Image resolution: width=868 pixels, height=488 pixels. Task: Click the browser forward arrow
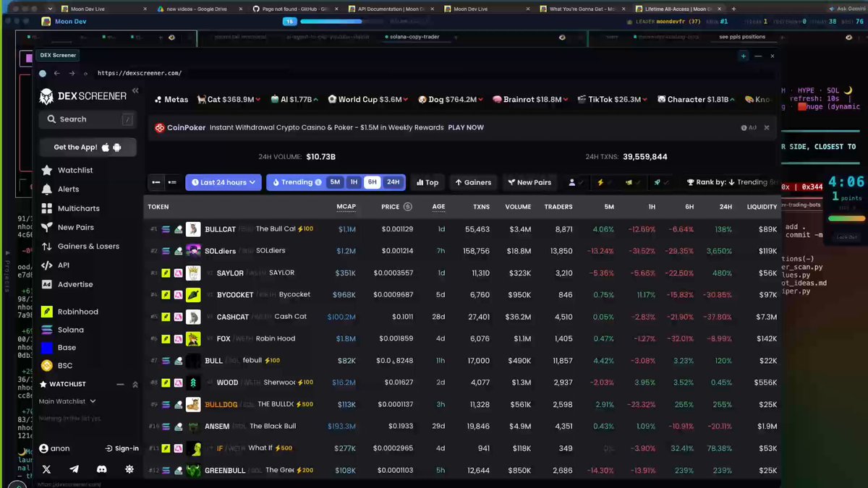(72, 73)
